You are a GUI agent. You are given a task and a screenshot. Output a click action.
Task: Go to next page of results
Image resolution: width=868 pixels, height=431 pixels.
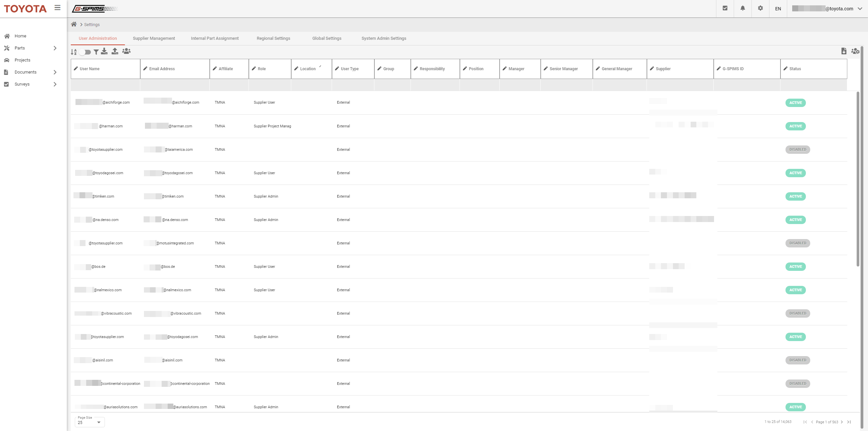pos(842,422)
